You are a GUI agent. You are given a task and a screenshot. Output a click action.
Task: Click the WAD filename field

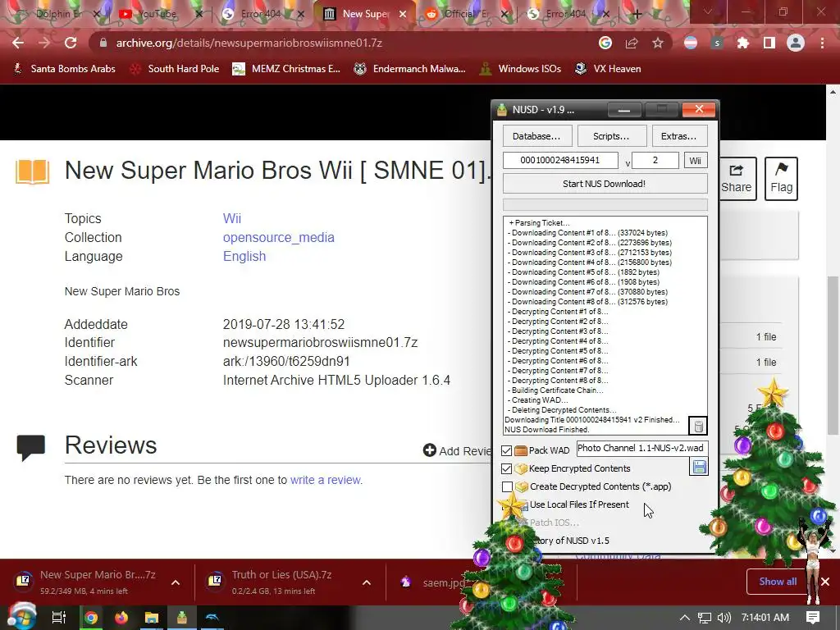pos(641,449)
